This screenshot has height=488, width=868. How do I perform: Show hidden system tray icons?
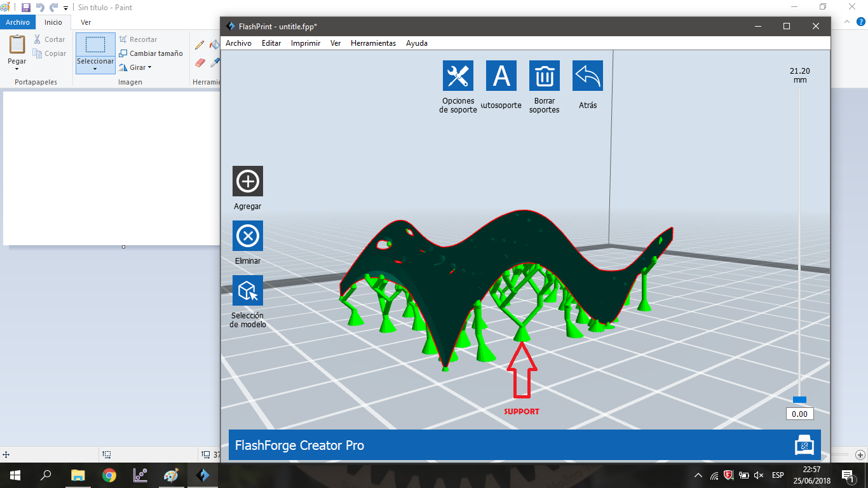click(x=698, y=475)
